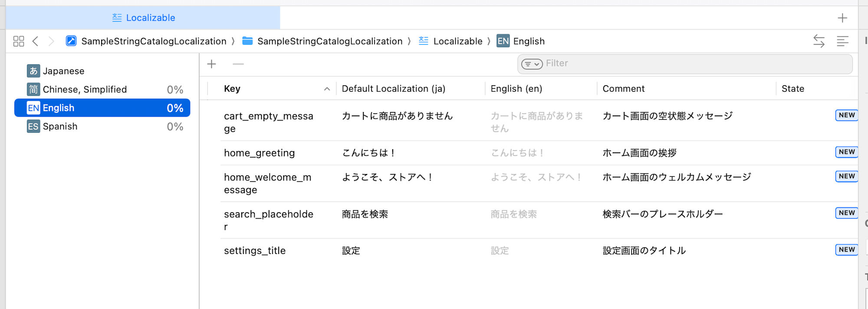Viewport: 868px width, 309px height.
Task: Click the add editor plus icon
Action: (842, 18)
